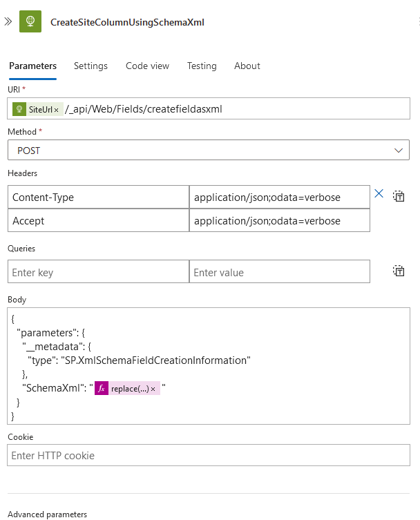Open the About tab
This screenshot has width=420, height=520.
coord(247,66)
